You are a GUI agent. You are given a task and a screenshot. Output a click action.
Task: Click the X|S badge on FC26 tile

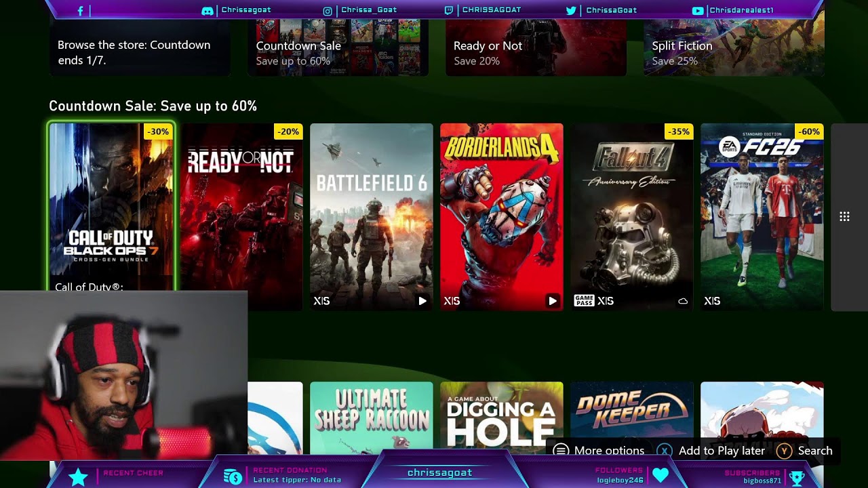click(712, 301)
